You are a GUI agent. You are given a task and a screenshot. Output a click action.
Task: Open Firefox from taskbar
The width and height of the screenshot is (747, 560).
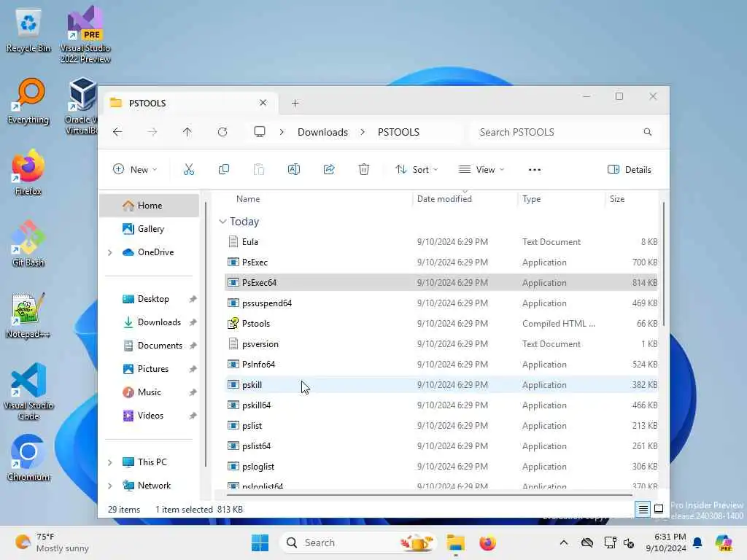click(487, 542)
